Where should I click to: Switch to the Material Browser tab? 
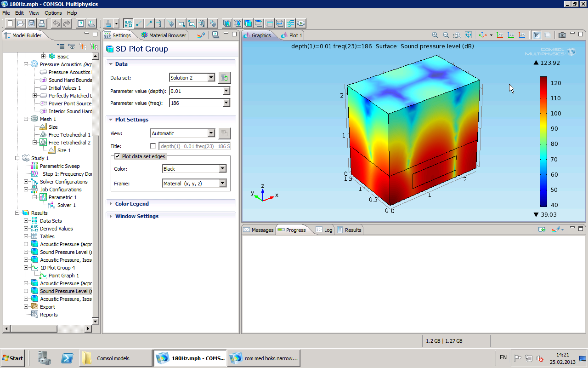(x=164, y=35)
